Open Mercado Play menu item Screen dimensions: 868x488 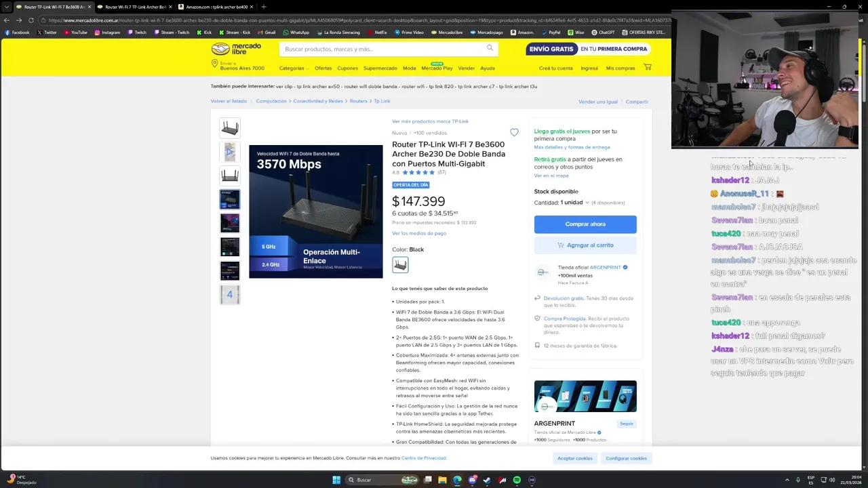tap(437, 68)
